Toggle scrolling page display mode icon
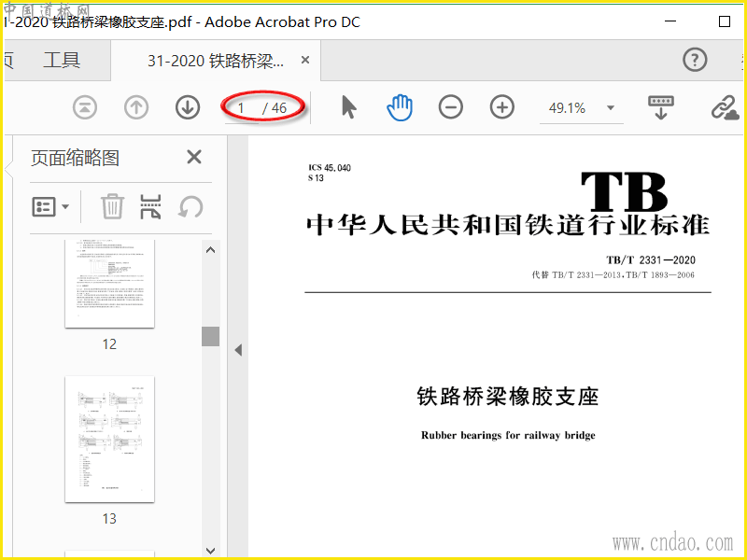The height and width of the screenshot is (560, 747). (x=661, y=107)
